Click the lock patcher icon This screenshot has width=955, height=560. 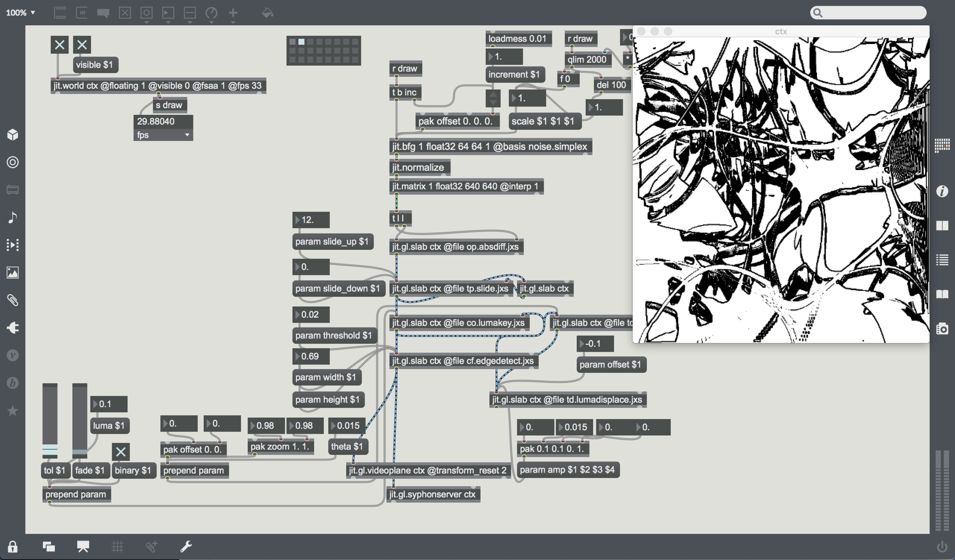tap(12, 547)
